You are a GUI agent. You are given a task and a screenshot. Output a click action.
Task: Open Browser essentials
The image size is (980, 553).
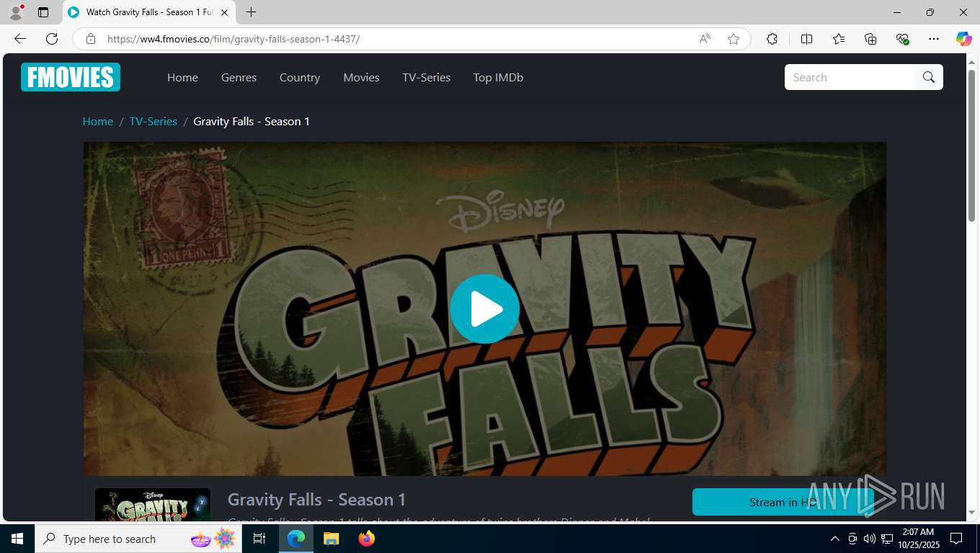pos(902,39)
